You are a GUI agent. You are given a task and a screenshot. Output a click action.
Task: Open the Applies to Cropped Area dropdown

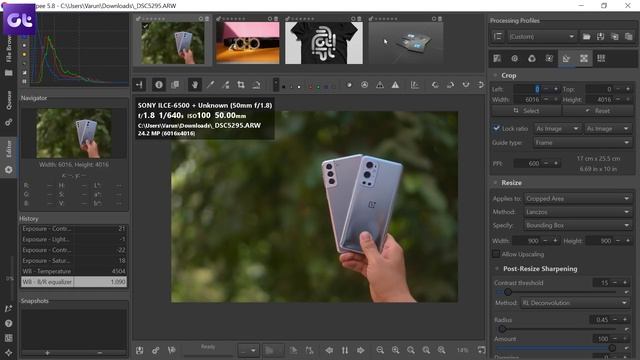click(x=578, y=198)
